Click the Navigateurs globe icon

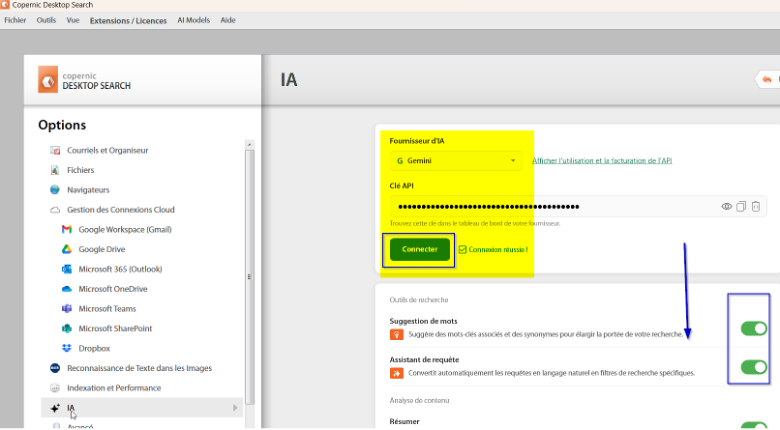click(55, 190)
